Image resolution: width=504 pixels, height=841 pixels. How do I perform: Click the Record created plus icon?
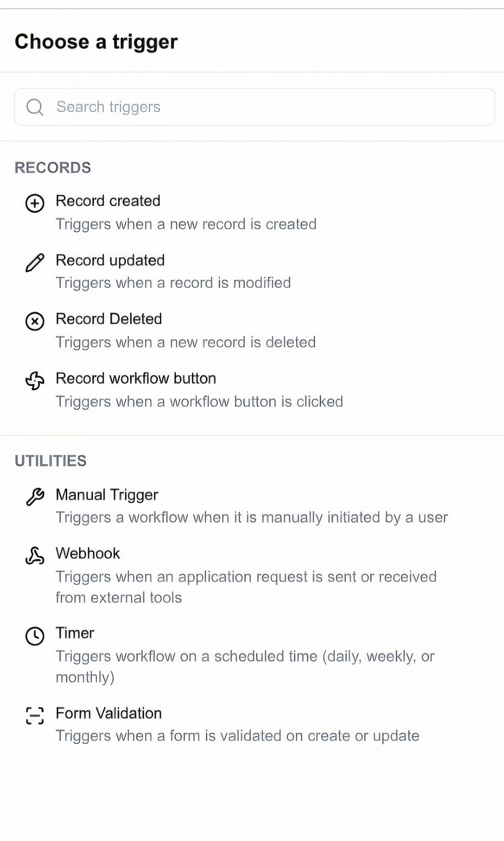(x=35, y=204)
